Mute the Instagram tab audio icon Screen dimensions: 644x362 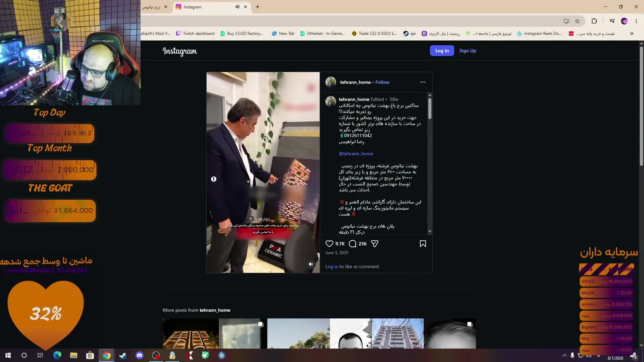coord(237,7)
